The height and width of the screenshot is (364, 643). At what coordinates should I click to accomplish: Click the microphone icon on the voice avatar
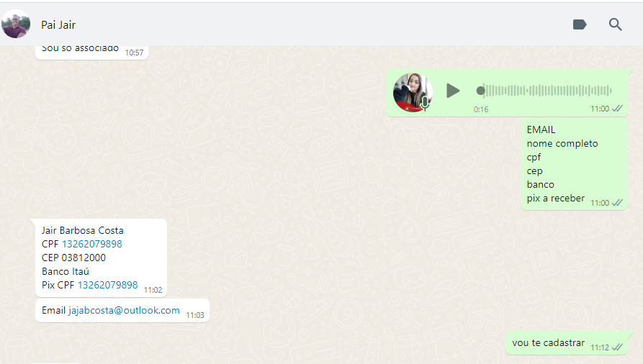point(426,103)
